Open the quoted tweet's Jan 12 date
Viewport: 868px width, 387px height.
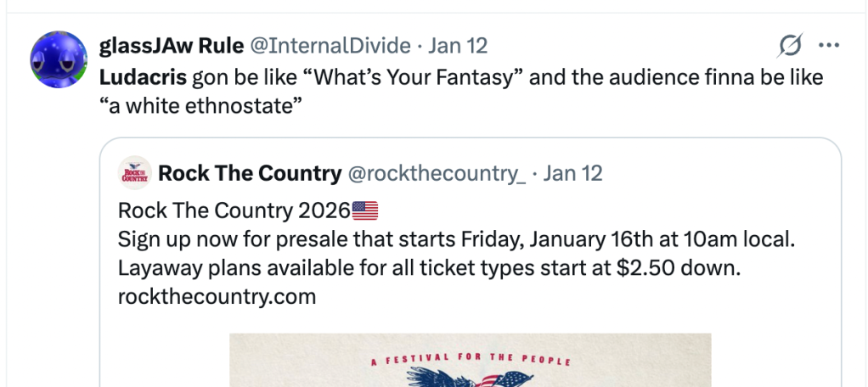tap(572, 174)
